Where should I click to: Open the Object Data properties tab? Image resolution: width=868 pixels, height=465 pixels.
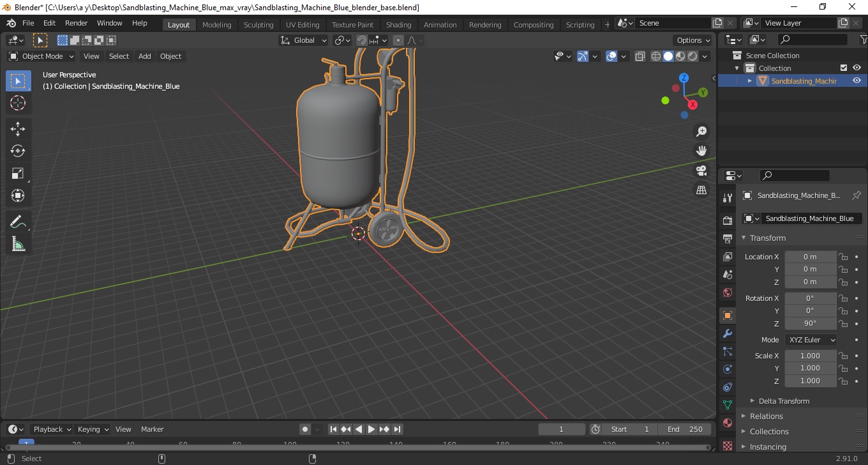[727, 405]
